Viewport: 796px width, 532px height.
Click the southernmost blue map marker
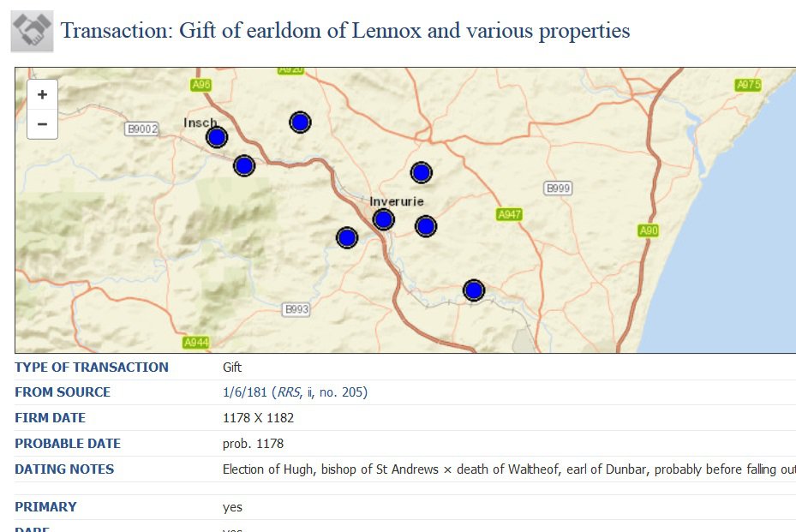coord(474,290)
